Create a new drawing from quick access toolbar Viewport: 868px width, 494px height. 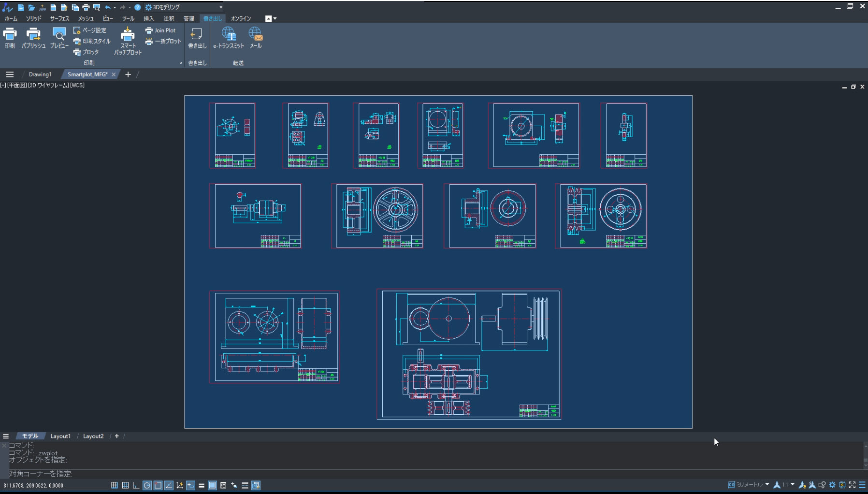[21, 7]
